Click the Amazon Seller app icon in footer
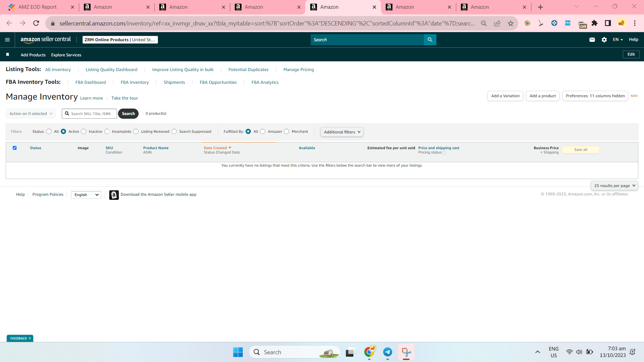 (114, 195)
